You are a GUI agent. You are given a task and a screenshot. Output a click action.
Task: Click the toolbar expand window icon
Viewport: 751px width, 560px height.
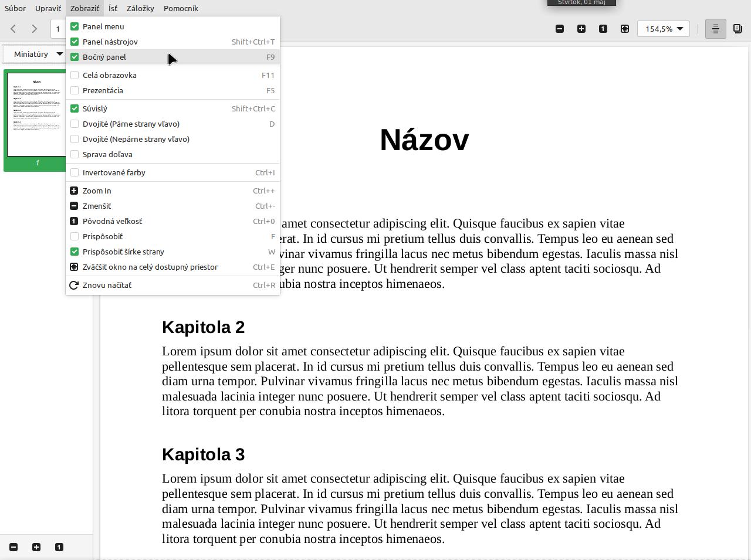point(625,29)
